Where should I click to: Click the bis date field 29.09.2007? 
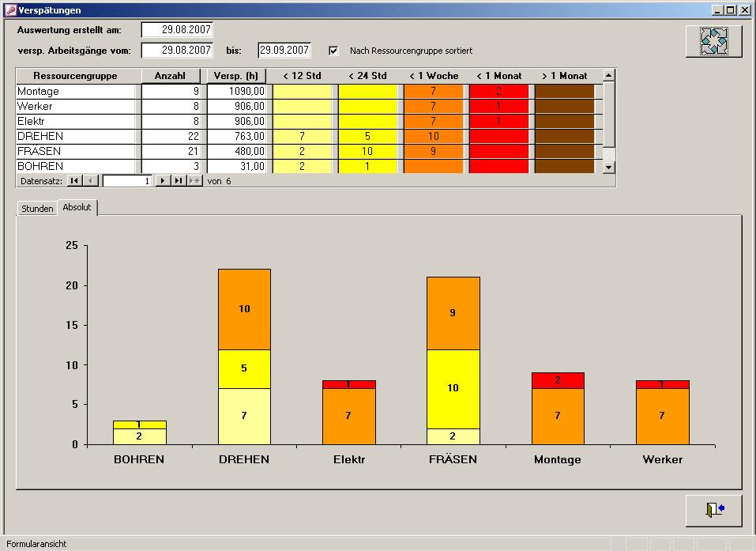pos(284,50)
